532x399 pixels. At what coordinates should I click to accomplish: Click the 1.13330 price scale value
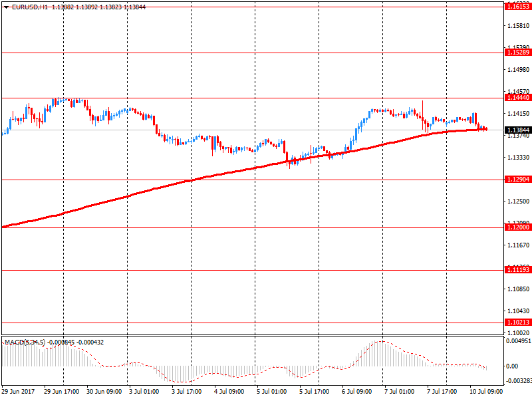(x=519, y=158)
